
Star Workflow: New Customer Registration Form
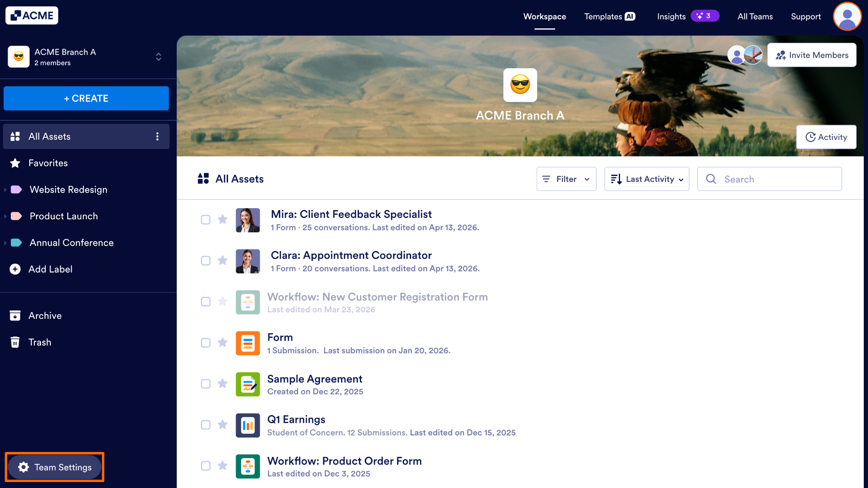point(223,301)
